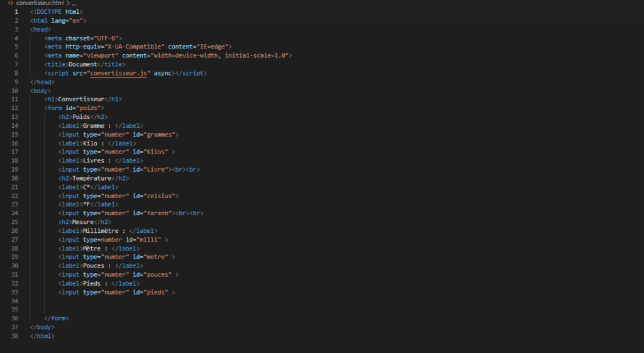The height and width of the screenshot is (353, 644).
Task: Click the 'Kilo :' label text
Action: [93, 143]
